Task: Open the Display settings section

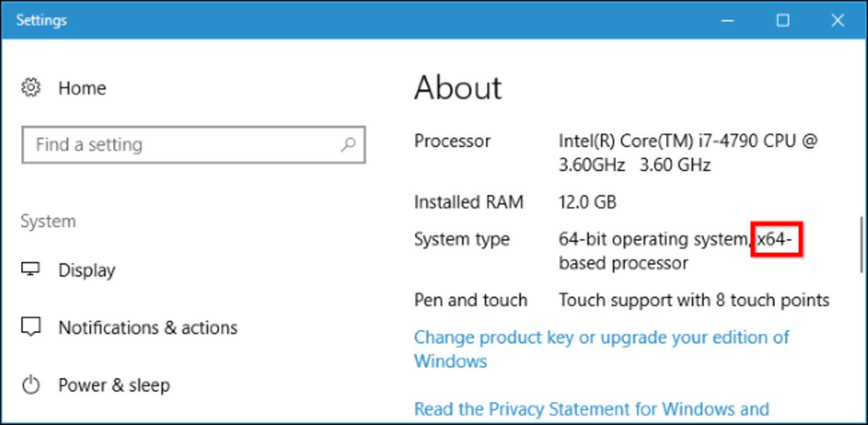Action: (x=87, y=270)
